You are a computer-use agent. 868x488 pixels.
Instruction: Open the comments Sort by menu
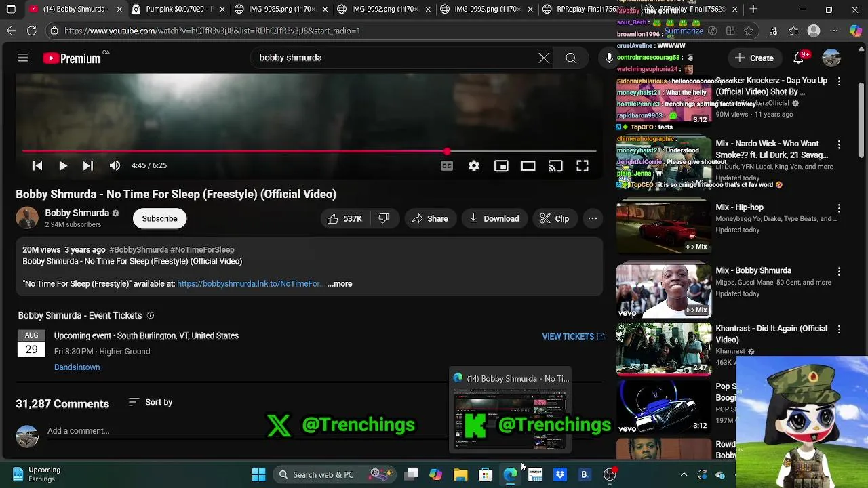click(x=151, y=402)
